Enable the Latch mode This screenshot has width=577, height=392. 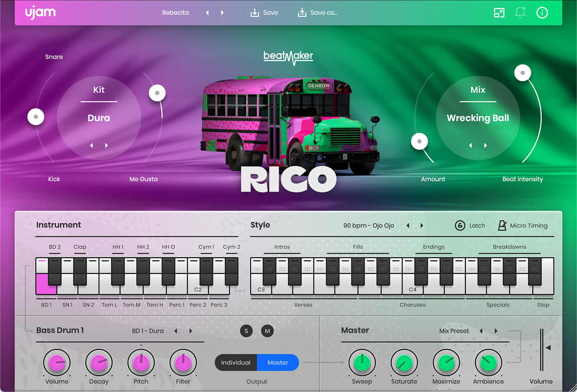click(460, 225)
